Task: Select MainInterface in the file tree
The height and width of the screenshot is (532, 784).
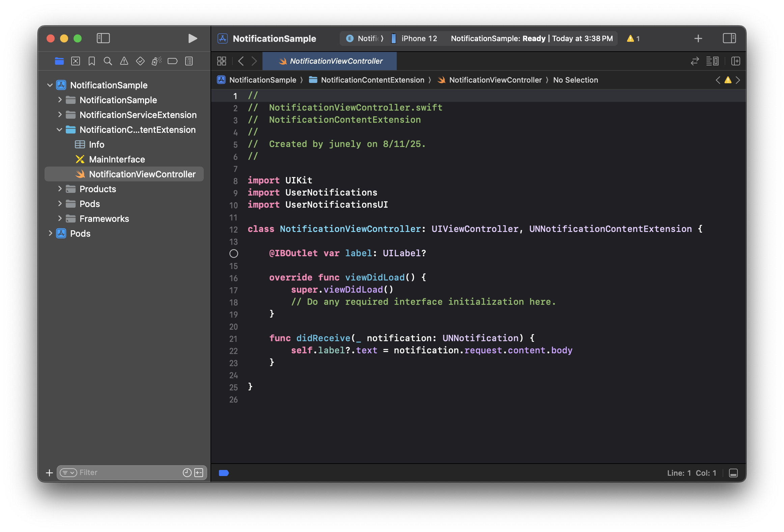Action: (117, 159)
